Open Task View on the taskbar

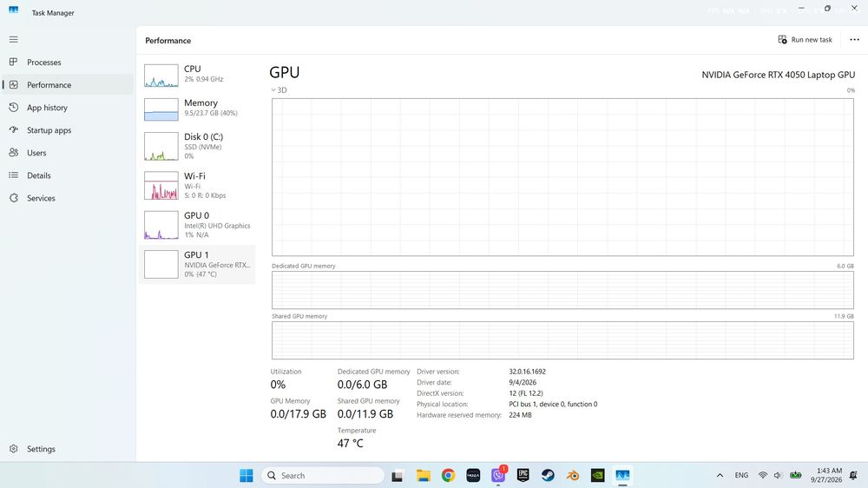pos(397,475)
